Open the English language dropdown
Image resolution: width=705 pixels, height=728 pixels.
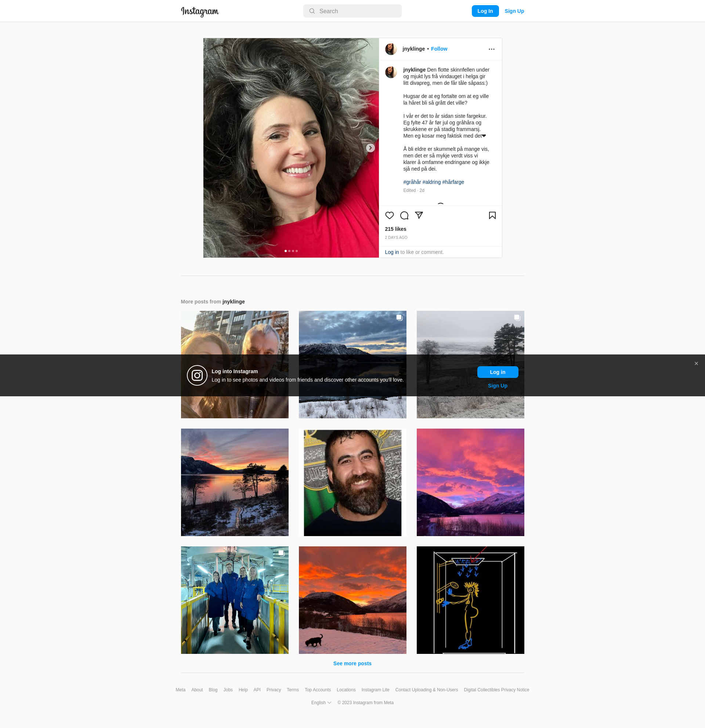click(x=321, y=702)
